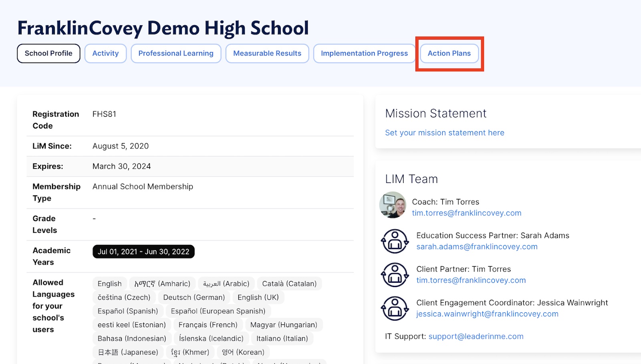Email coach via tim.torres@franklincovey.com under Coach

466,213
